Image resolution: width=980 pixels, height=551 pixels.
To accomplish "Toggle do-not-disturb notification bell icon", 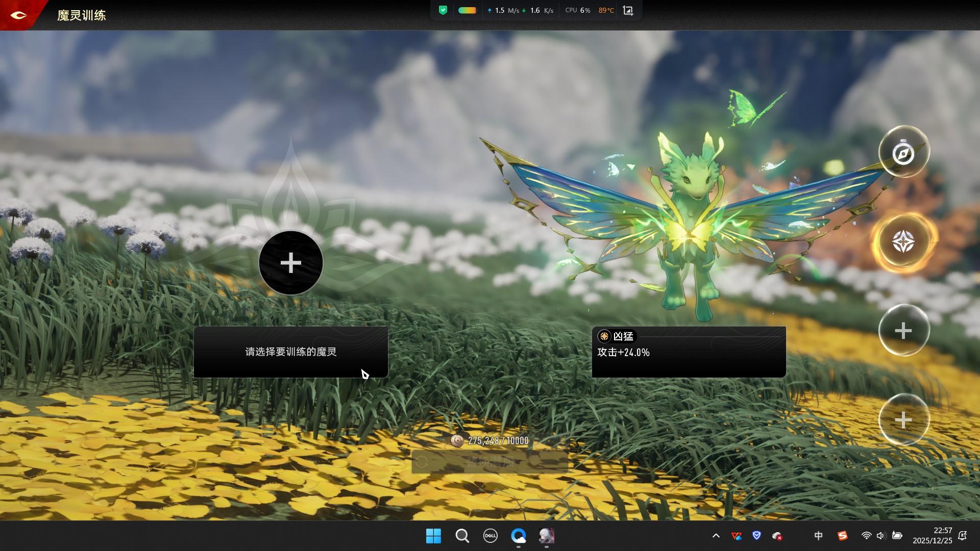I will [962, 536].
